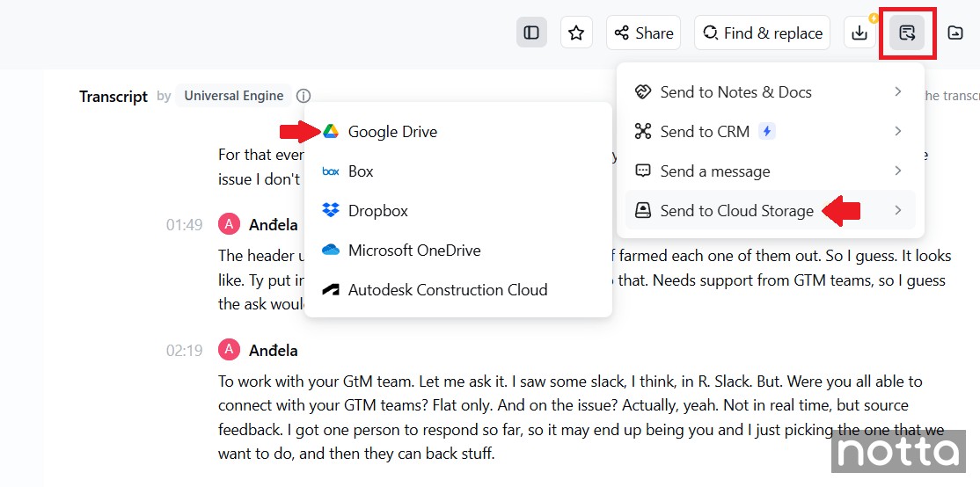
Task: Click the chevron beside Send to Cloud Storage
Action: pyautogui.click(x=897, y=211)
